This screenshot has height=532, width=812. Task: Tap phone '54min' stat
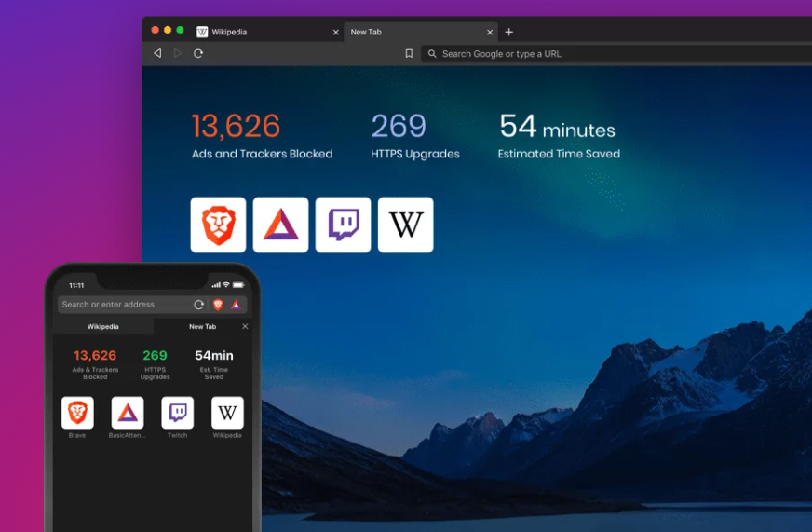coord(214,355)
